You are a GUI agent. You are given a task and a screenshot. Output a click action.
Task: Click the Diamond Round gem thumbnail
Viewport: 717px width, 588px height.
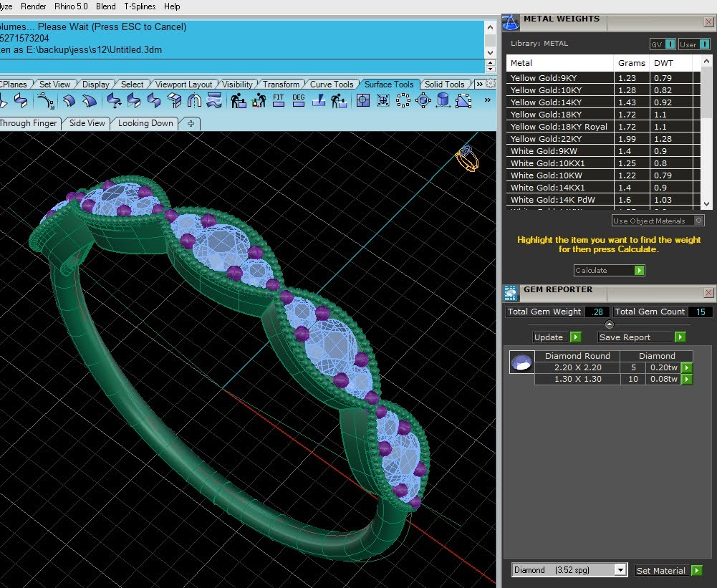point(521,362)
